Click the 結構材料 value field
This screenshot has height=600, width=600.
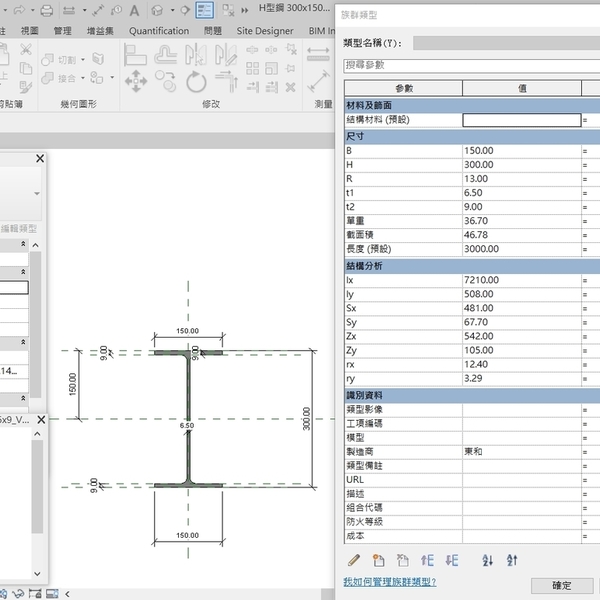pyautogui.click(x=521, y=120)
